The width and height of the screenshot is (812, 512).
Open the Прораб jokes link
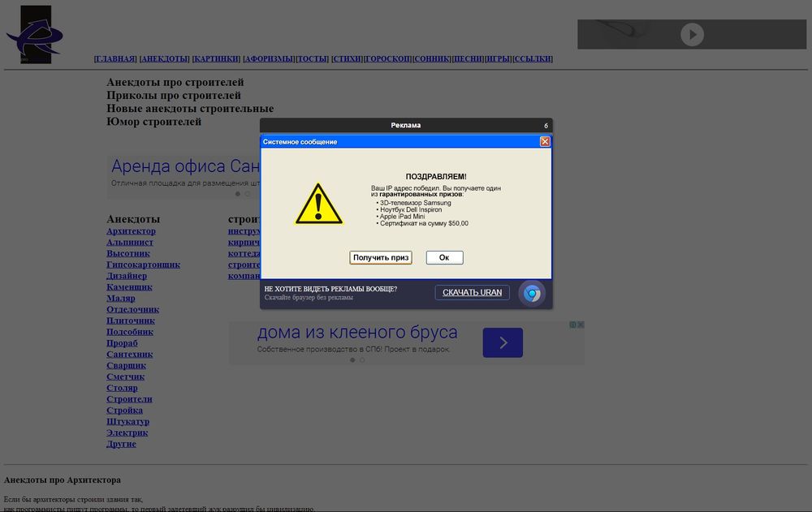[123, 343]
